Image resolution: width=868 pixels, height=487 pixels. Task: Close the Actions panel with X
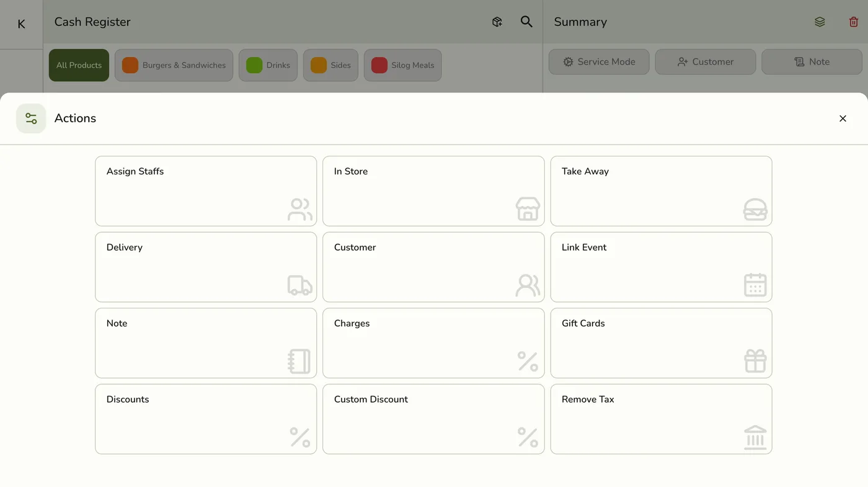tap(843, 118)
